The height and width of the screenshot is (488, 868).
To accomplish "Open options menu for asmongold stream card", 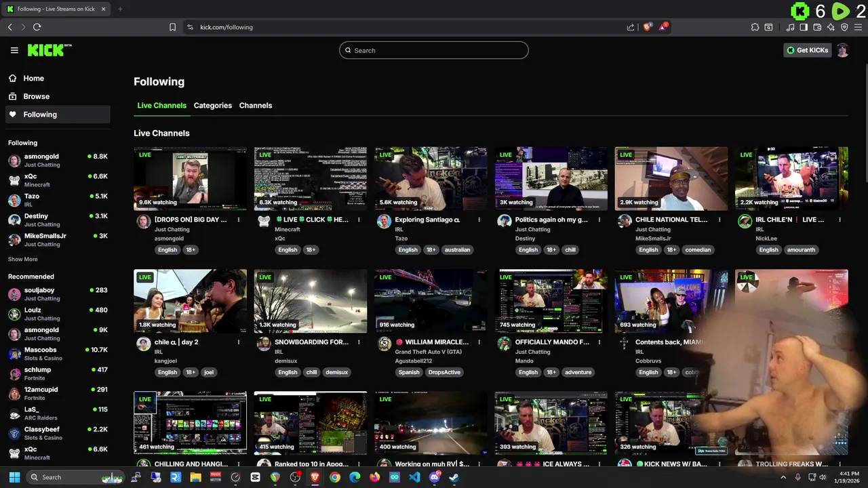I will pos(239,220).
